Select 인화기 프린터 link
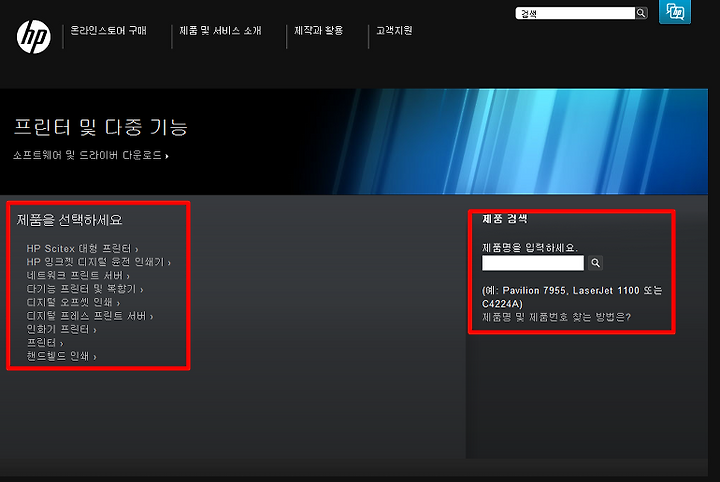This screenshot has height=482, width=720. 62,330
